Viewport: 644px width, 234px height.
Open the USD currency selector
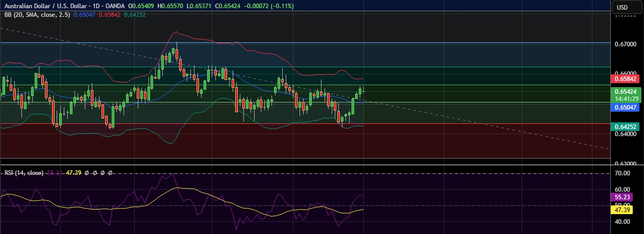click(x=627, y=7)
